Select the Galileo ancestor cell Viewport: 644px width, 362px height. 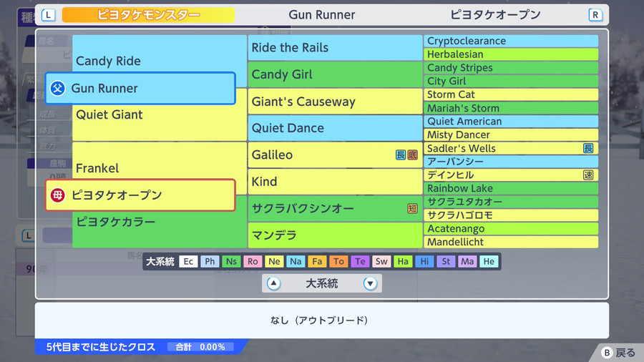point(335,155)
